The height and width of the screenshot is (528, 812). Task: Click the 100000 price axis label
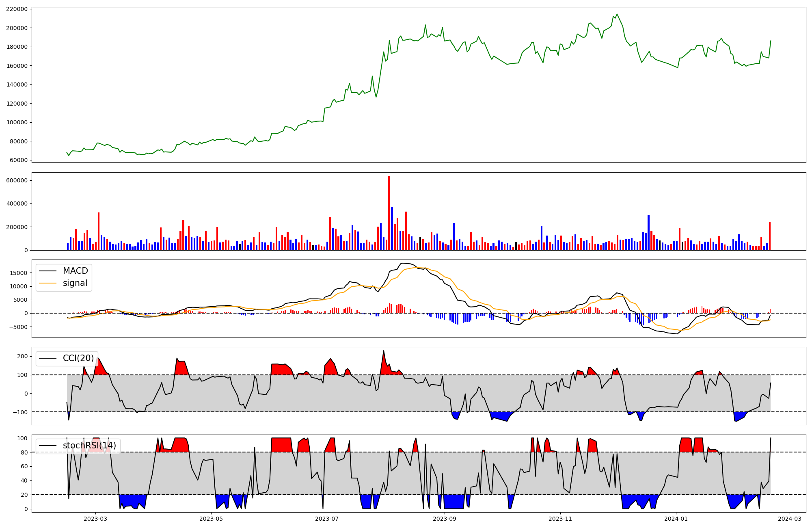point(17,122)
